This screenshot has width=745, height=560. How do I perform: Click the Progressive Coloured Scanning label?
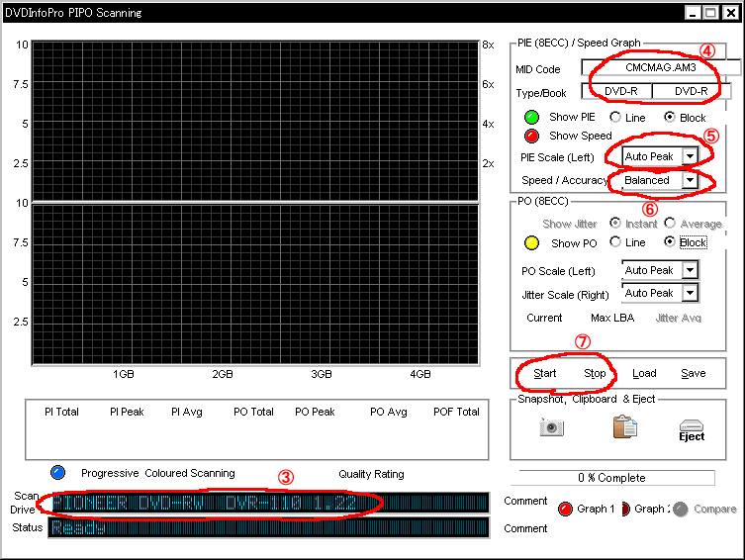pyautogui.click(x=158, y=473)
